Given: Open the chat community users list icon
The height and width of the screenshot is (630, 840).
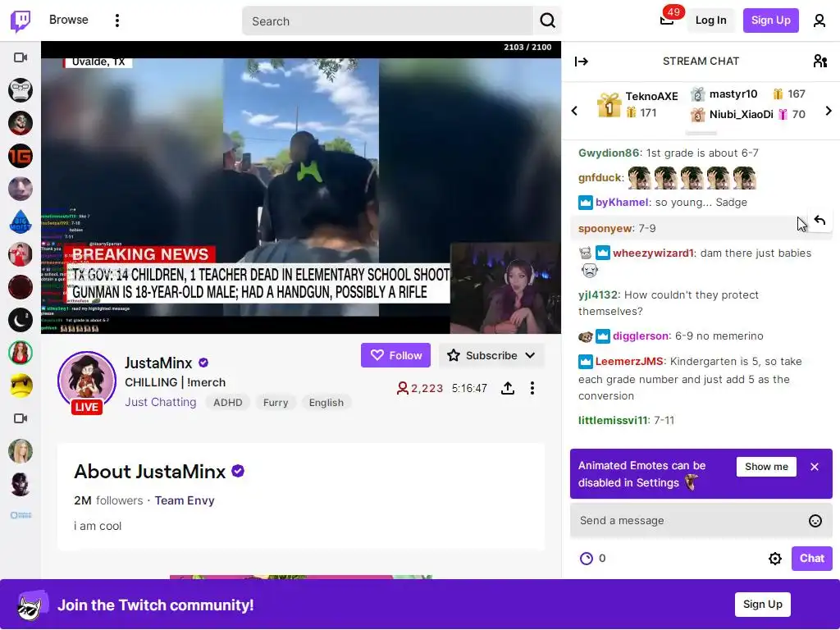Looking at the screenshot, I should (x=819, y=61).
